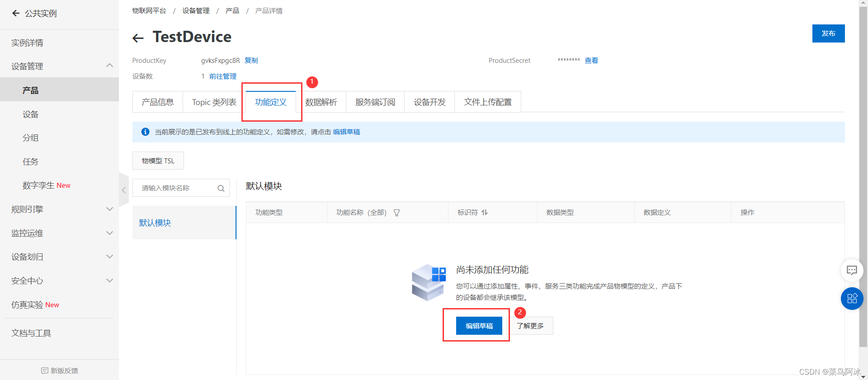Click the 前往管理 link
The height and width of the screenshot is (380, 868).
click(x=223, y=76)
